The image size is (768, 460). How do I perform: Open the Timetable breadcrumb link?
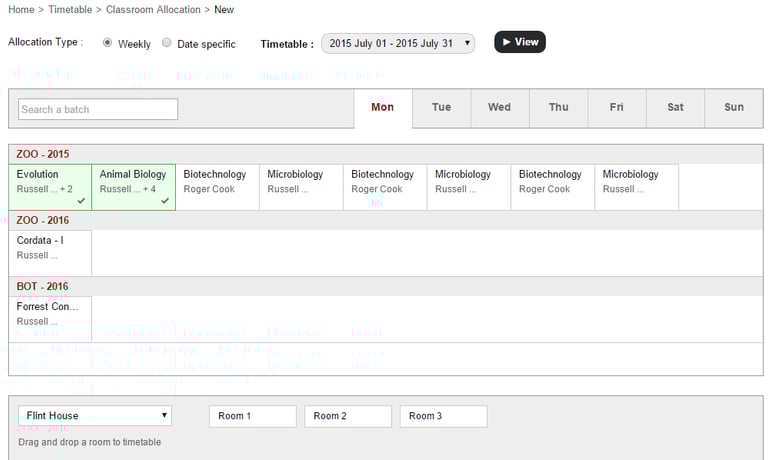[x=70, y=10]
